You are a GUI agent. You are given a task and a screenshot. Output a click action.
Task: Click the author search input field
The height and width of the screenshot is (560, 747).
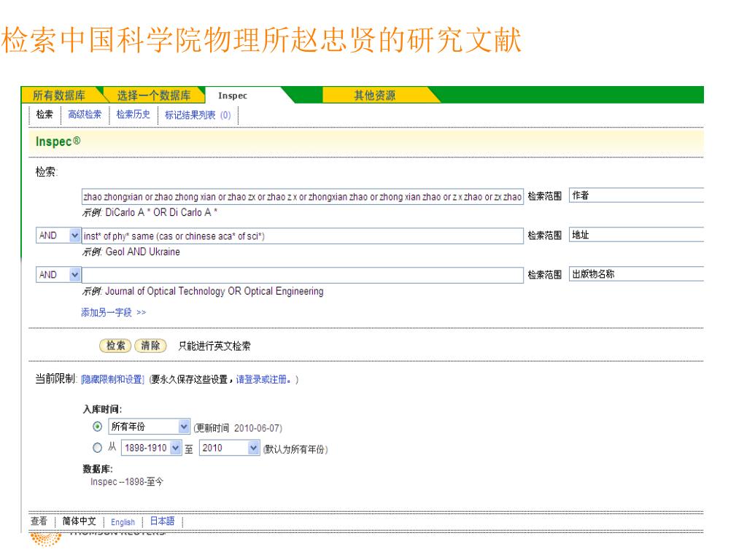pos(303,197)
